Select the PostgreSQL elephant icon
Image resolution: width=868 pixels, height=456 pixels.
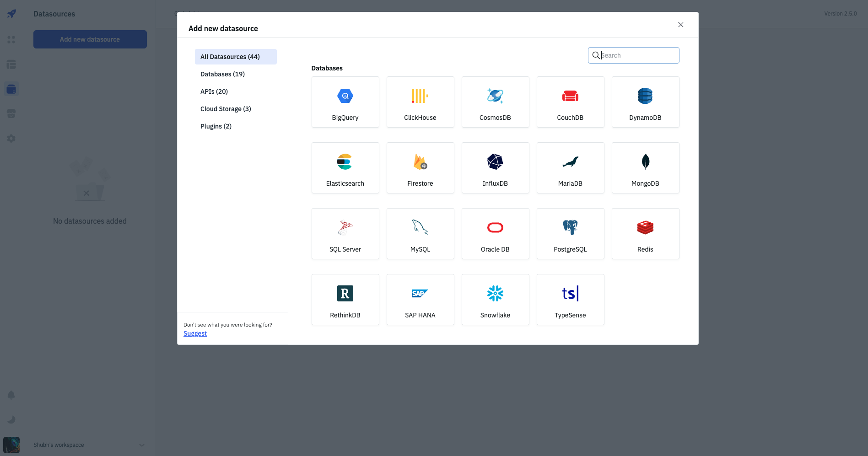point(570,227)
